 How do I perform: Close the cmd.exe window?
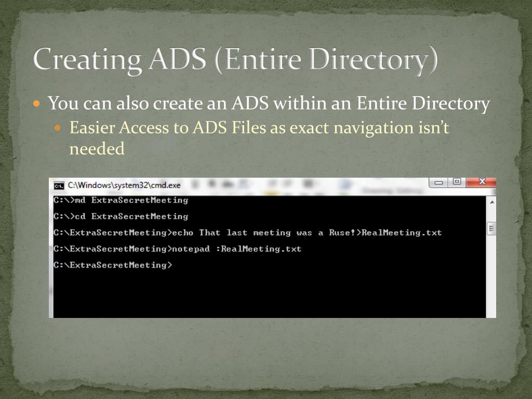[481, 182]
